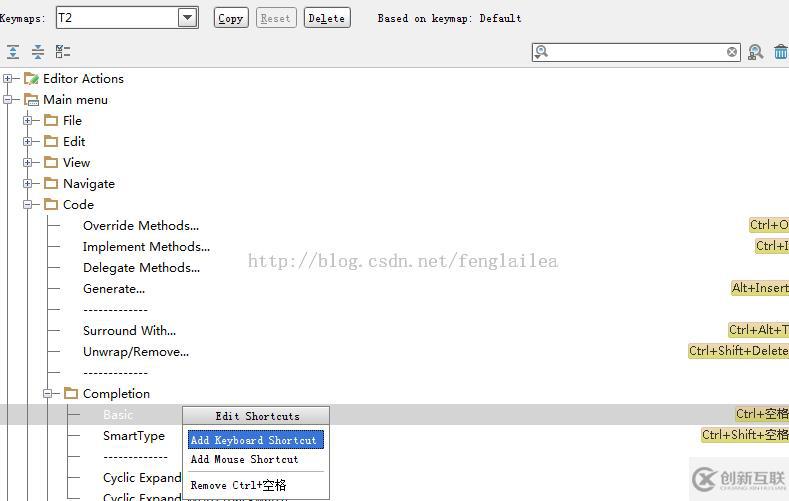The width and height of the screenshot is (789, 501).
Task: Click the Editor Actions folder icon
Action: [x=31, y=78]
